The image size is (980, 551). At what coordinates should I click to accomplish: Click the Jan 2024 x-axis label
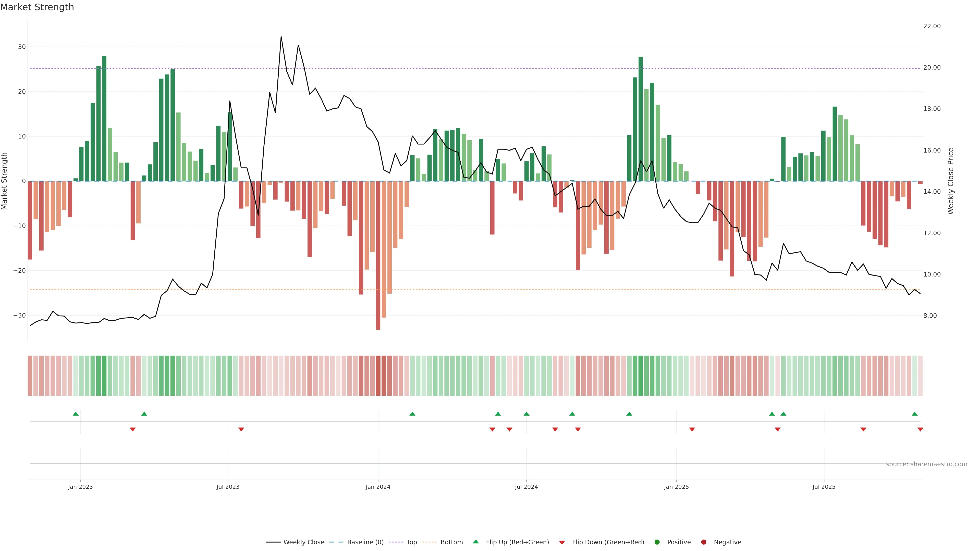coord(378,487)
